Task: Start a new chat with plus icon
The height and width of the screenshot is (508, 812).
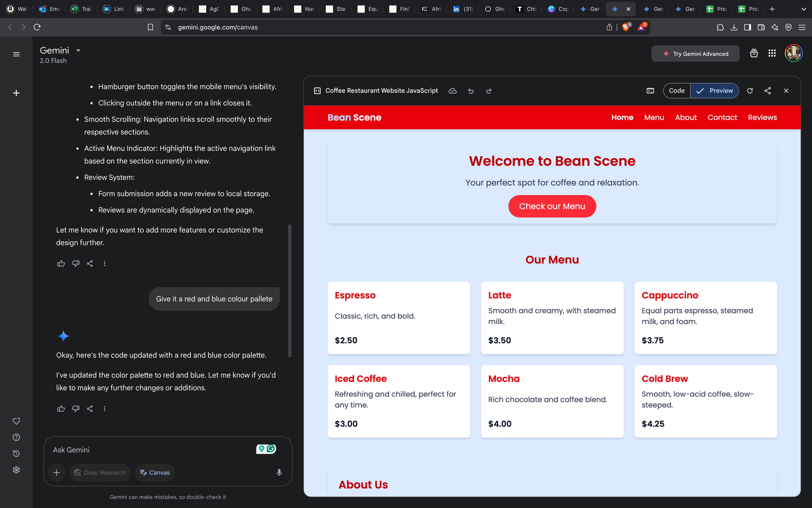Action: point(16,93)
